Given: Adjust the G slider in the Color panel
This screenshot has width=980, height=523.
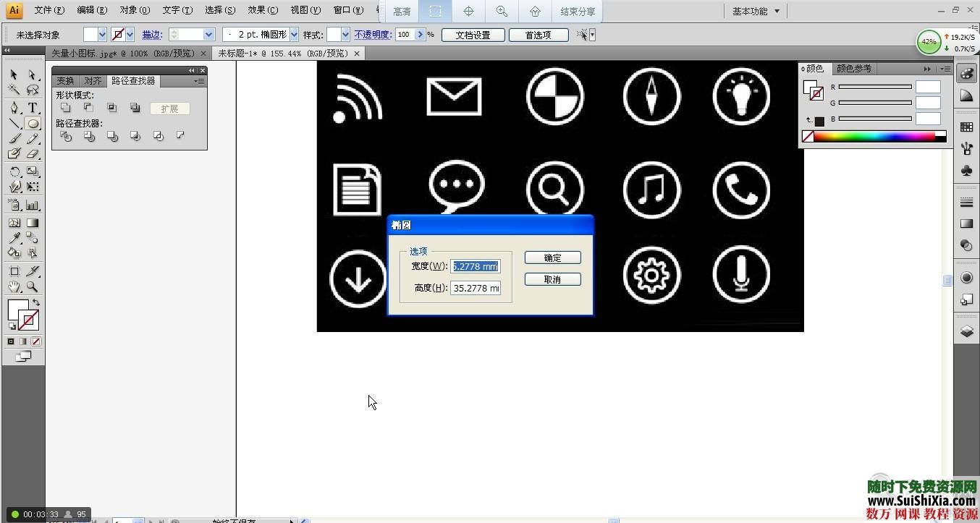Looking at the screenshot, I should pyautogui.click(x=875, y=103).
